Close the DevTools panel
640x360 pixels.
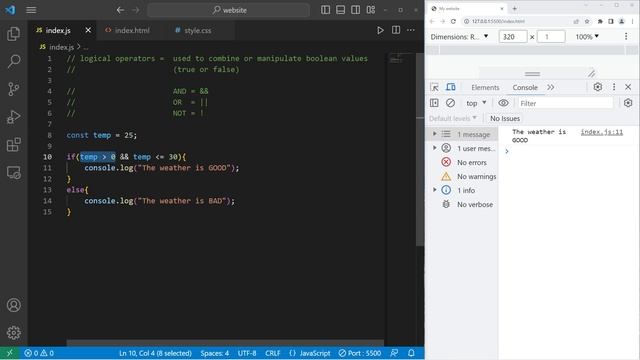tap(628, 87)
